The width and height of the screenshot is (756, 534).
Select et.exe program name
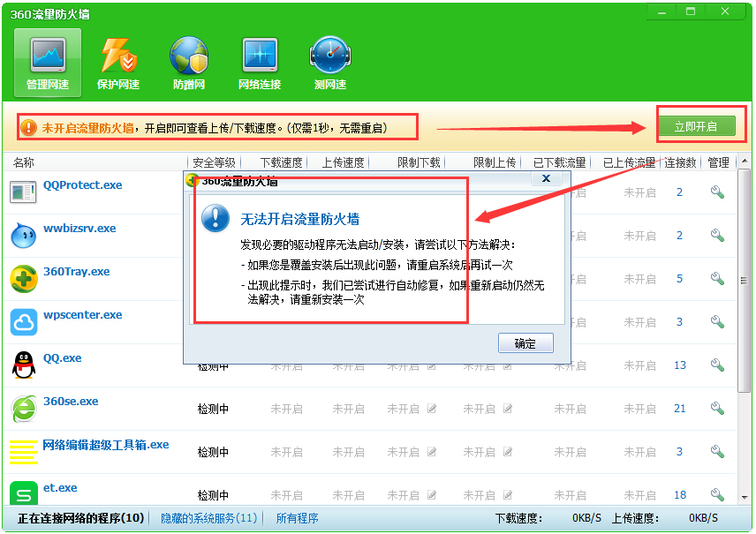60,488
